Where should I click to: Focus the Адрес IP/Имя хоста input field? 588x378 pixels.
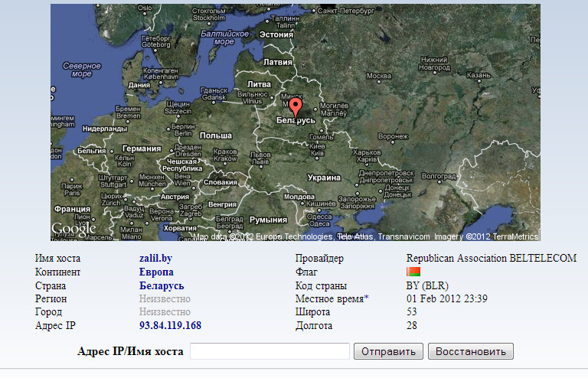269,351
